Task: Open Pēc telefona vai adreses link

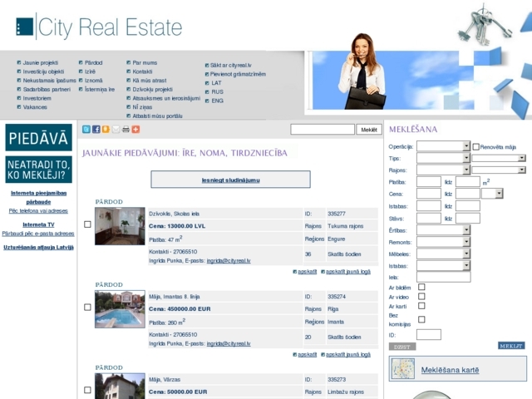Action: (38, 210)
